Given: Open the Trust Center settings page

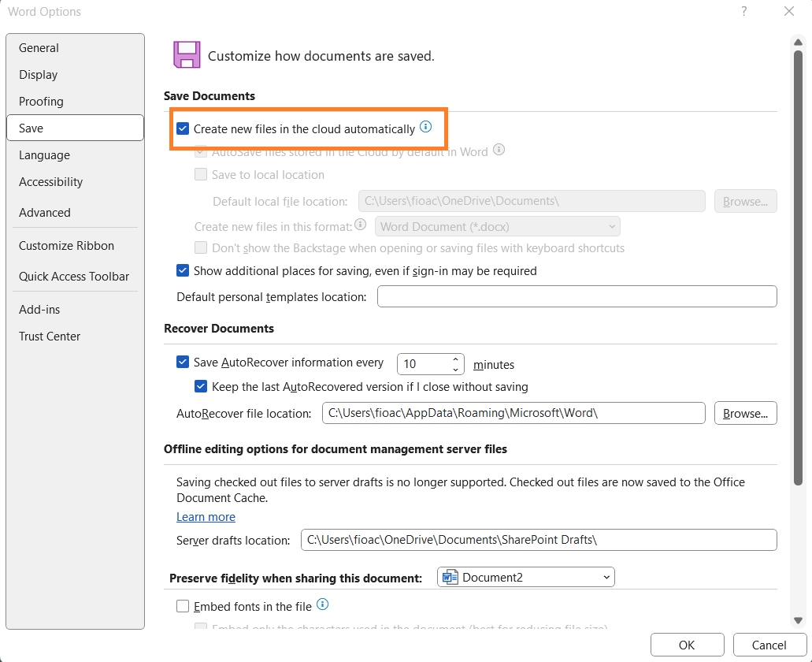Looking at the screenshot, I should (50, 336).
